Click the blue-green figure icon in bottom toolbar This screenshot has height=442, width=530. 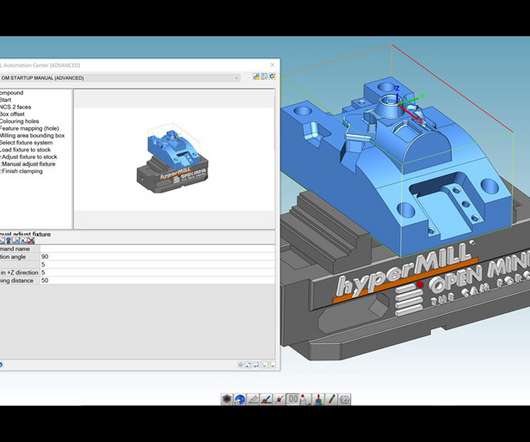pyautogui.click(x=319, y=399)
